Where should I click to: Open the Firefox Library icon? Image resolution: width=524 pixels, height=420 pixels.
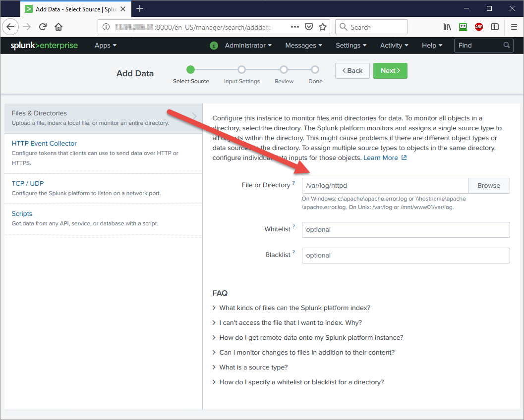tap(447, 27)
